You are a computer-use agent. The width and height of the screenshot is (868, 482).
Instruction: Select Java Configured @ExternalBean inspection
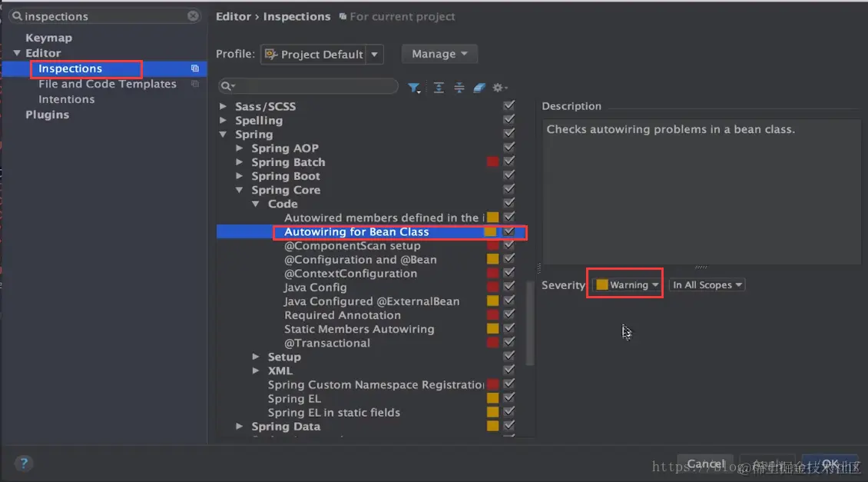coord(372,301)
